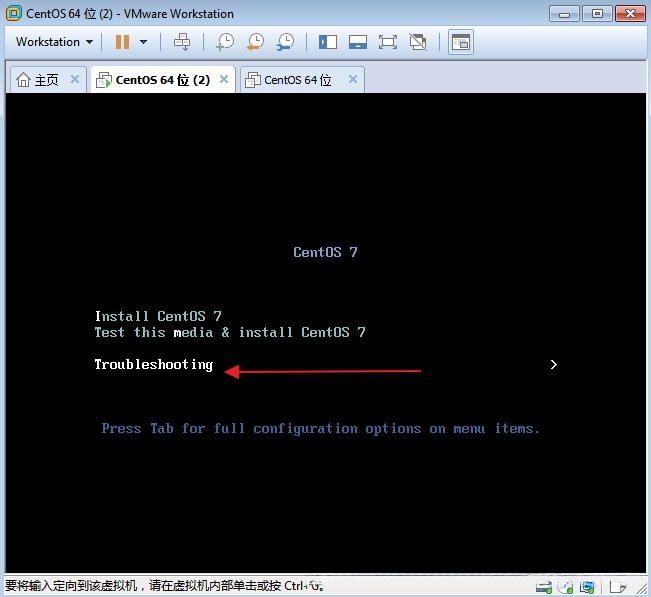Screen dimensions: 651x597
Task: Expand power options dropdown arrow
Action: pyautogui.click(x=143, y=42)
